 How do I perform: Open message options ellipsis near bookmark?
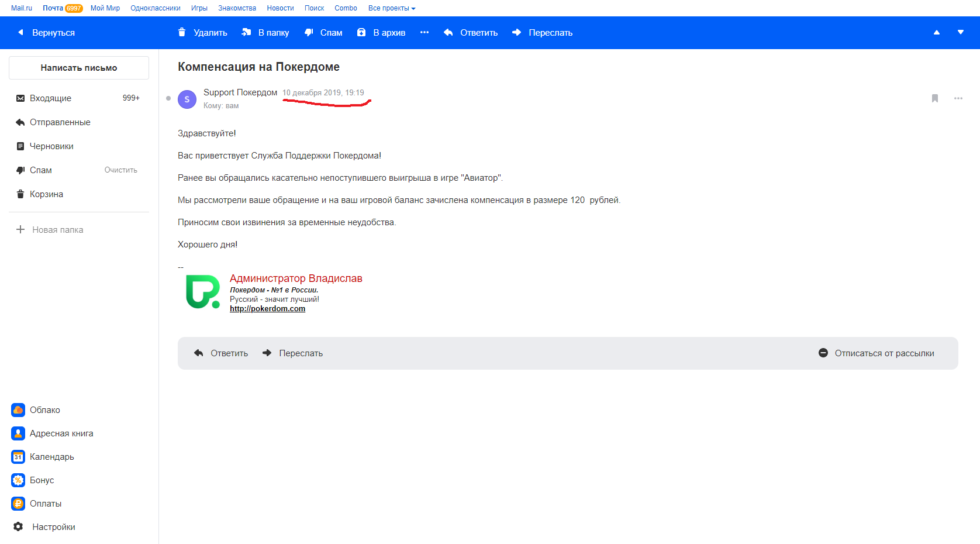pos(958,98)
